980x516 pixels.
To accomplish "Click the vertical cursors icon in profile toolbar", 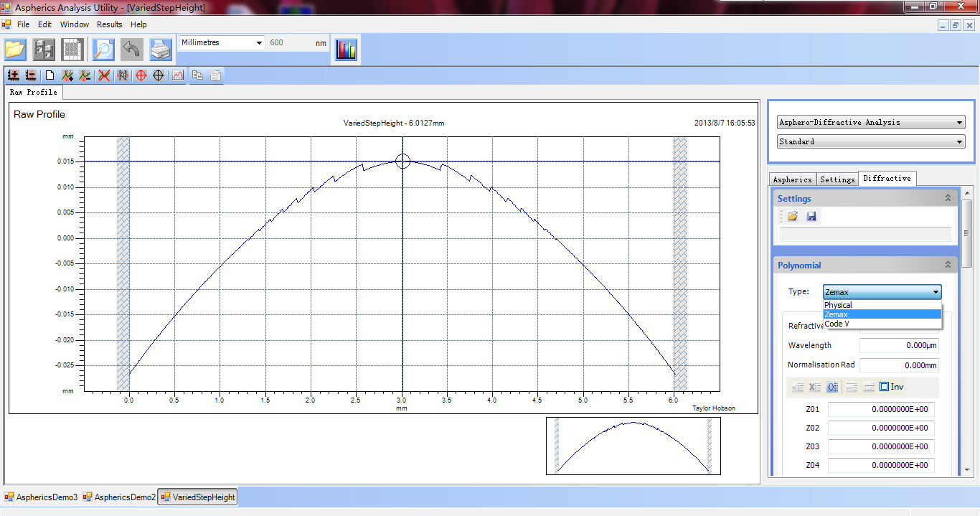I will click(123, 75).
